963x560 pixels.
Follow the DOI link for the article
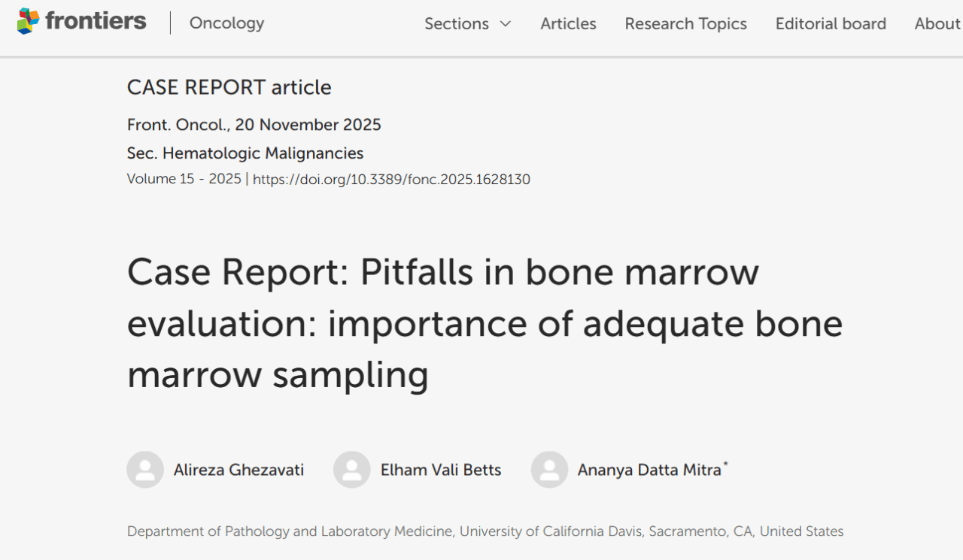tap(392, 179)
